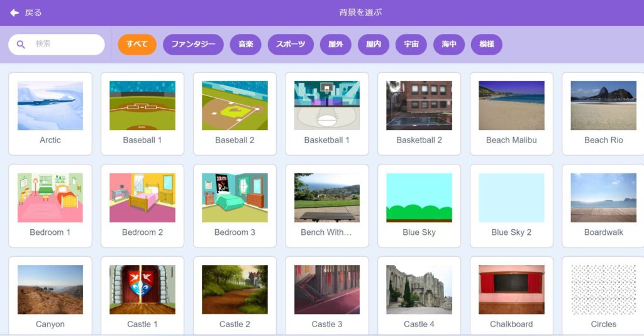Click the 'Arctic' label text
Screen dimensions: 644x336
pyautogui.click(x=50, y=140)
